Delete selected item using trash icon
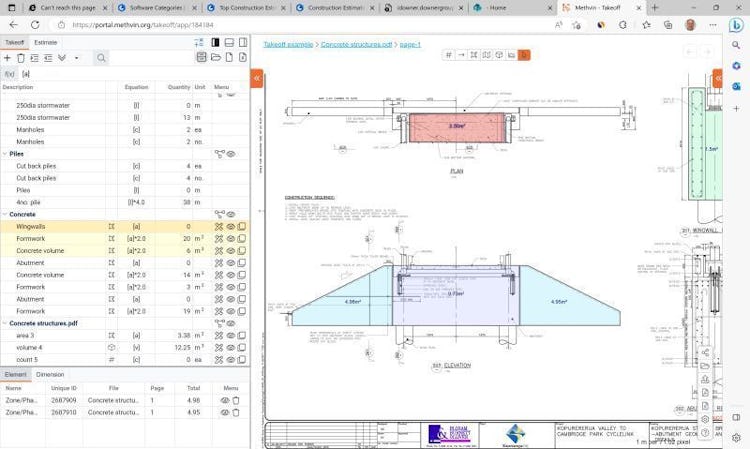 click(21, 58)
